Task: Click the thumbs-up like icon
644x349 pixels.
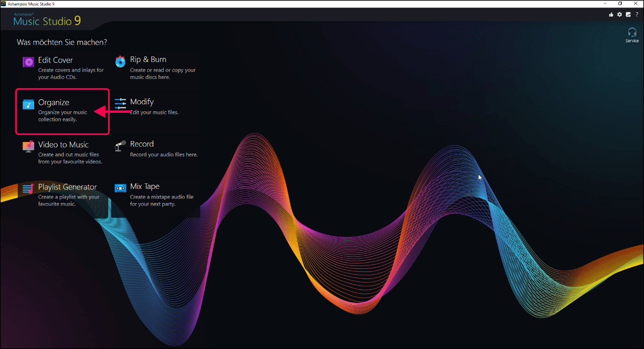Action: (x=611, y=15)
